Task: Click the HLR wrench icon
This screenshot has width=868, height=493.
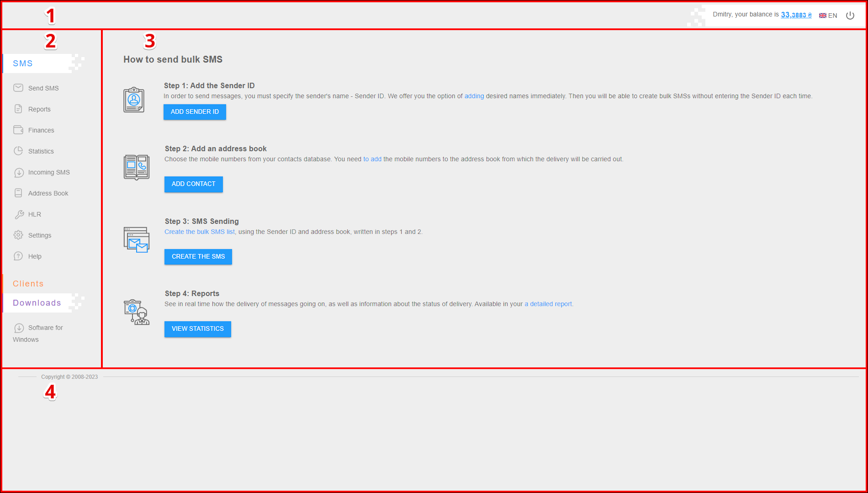Action: [x=19, y=214]
